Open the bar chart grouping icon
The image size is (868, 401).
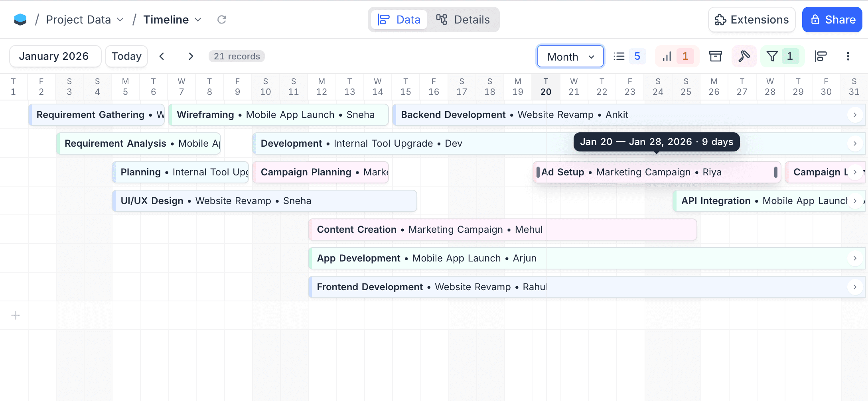coord(667,56)
